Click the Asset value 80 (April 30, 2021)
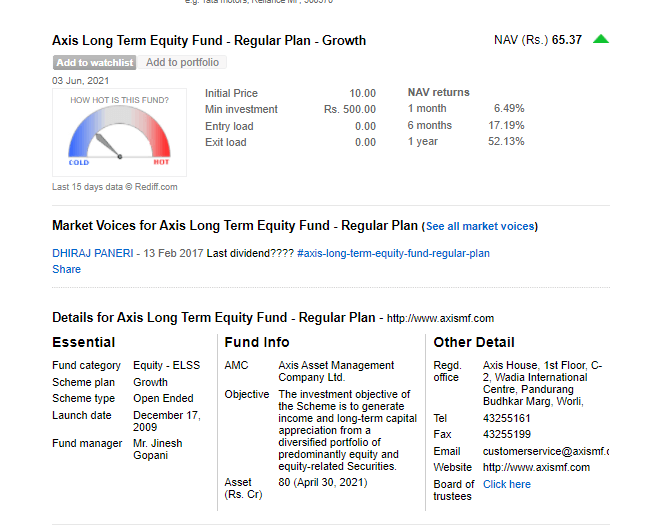 (323, 483)
